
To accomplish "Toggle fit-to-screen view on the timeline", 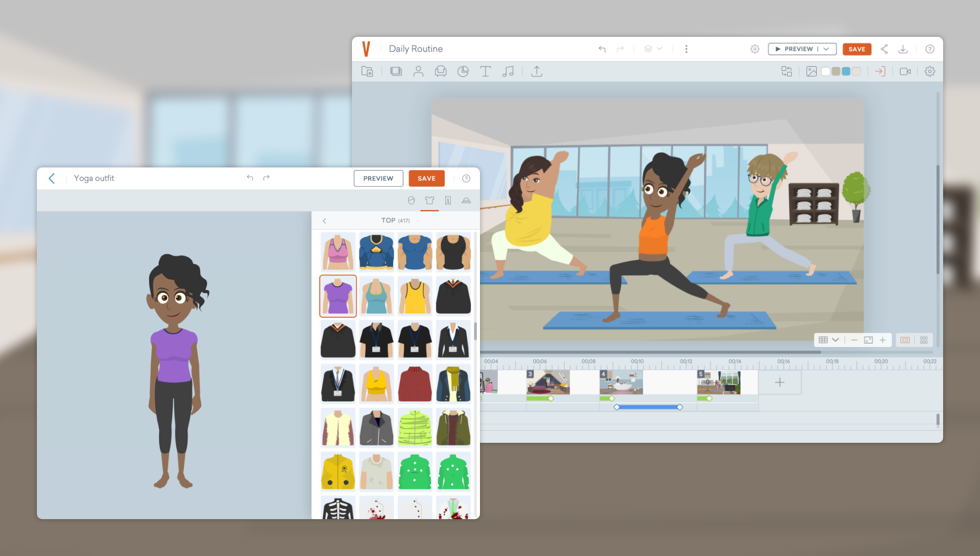I will point(868,340).
